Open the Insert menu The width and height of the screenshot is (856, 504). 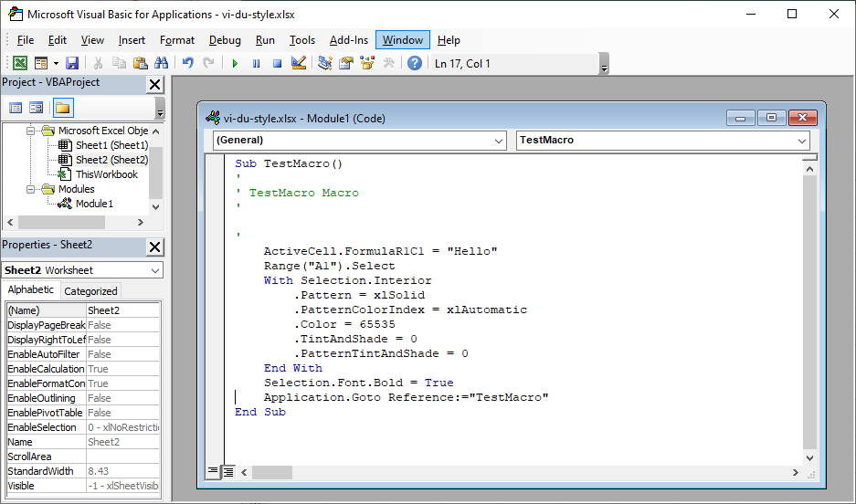tap(132, 40)
